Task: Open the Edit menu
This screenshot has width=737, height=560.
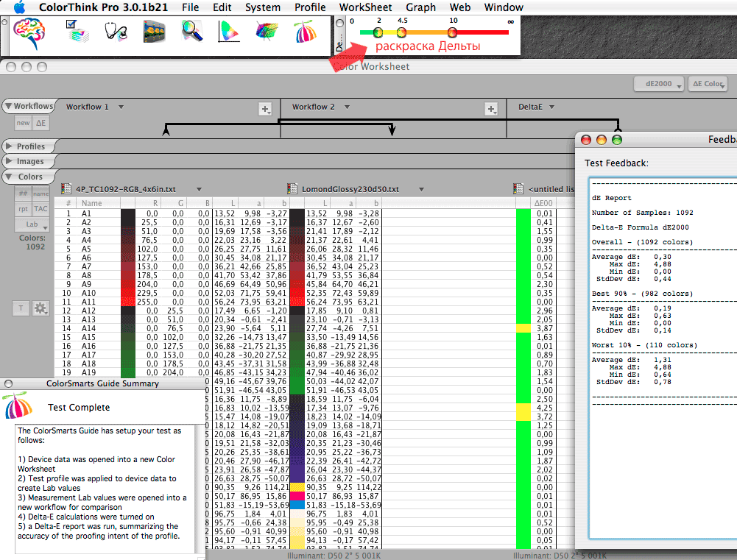Action: coord(222,7)
